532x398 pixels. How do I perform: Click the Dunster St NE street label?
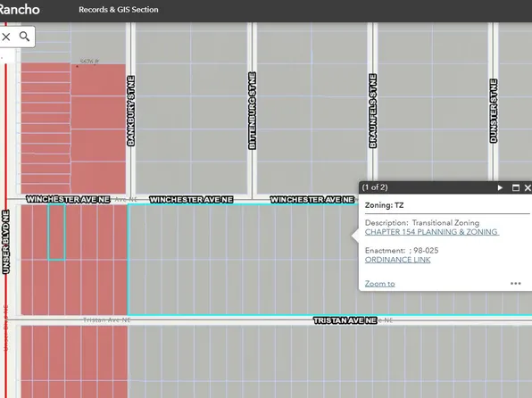[x=494, y=111]
